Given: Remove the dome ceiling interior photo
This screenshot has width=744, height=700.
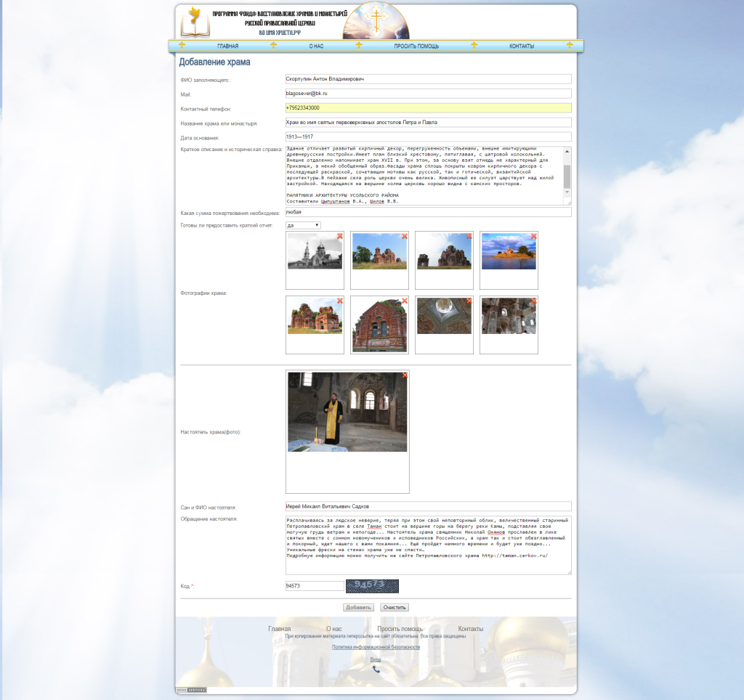Looking at the screenshot, I should pos(469,301).
